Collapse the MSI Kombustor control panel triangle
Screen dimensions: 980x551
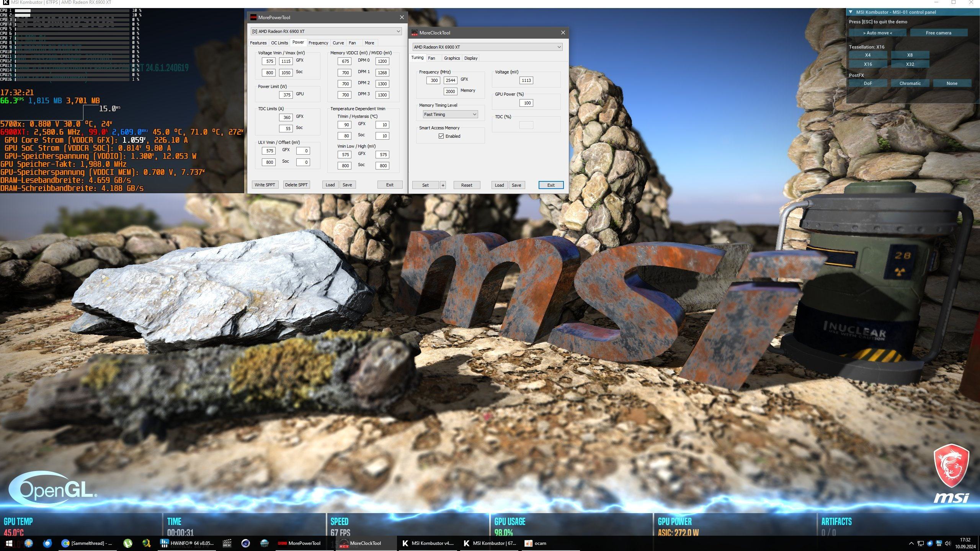tap(851, 12)
